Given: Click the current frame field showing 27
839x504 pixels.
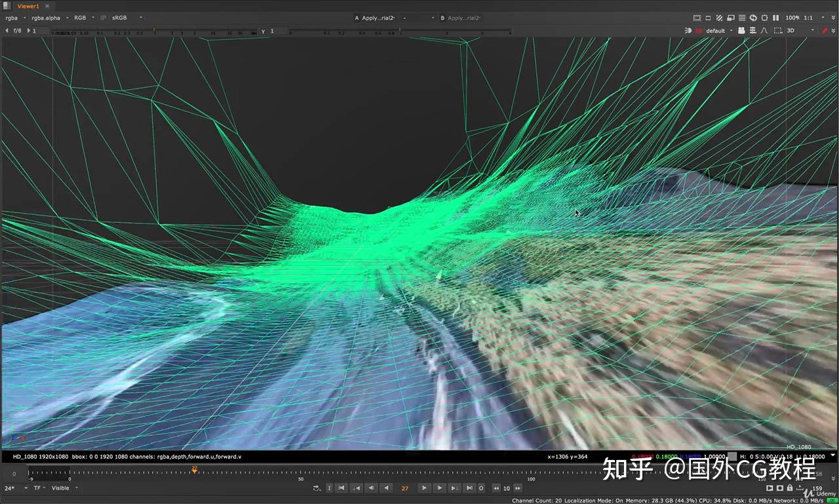Looking at the screenshot, I should pos(404,488).
